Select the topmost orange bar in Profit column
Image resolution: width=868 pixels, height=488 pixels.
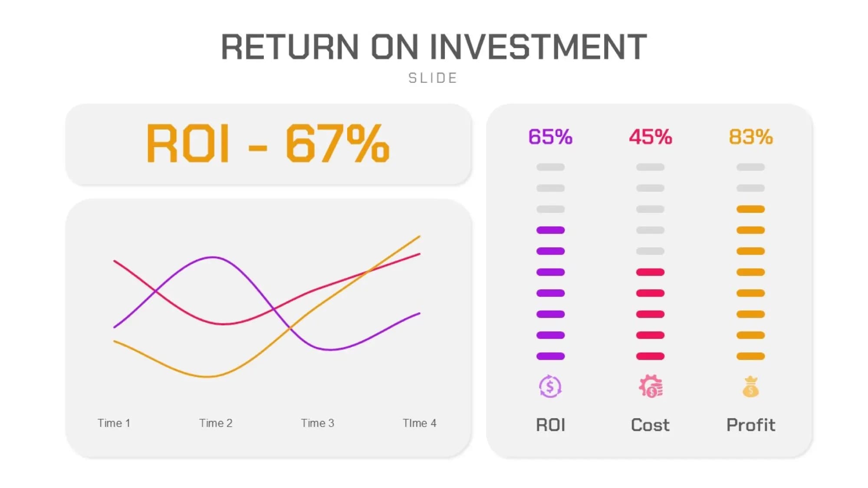point(750,210)
